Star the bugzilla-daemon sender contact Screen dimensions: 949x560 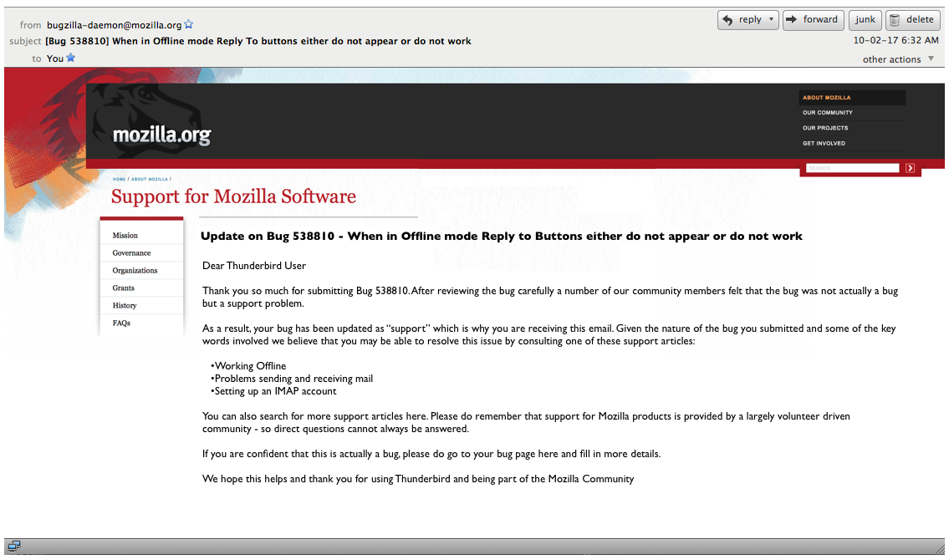point(188,25)
